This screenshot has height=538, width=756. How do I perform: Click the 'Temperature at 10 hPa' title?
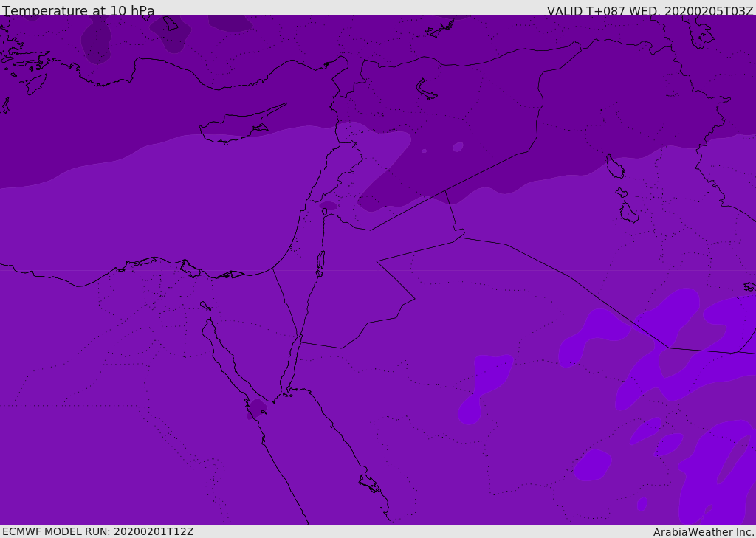click(78, 10)
